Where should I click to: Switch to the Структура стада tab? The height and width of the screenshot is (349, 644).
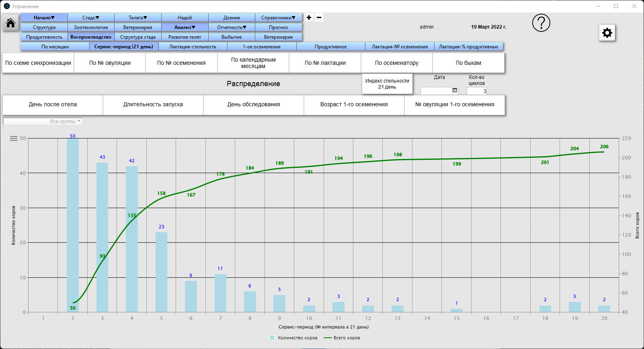138,37
